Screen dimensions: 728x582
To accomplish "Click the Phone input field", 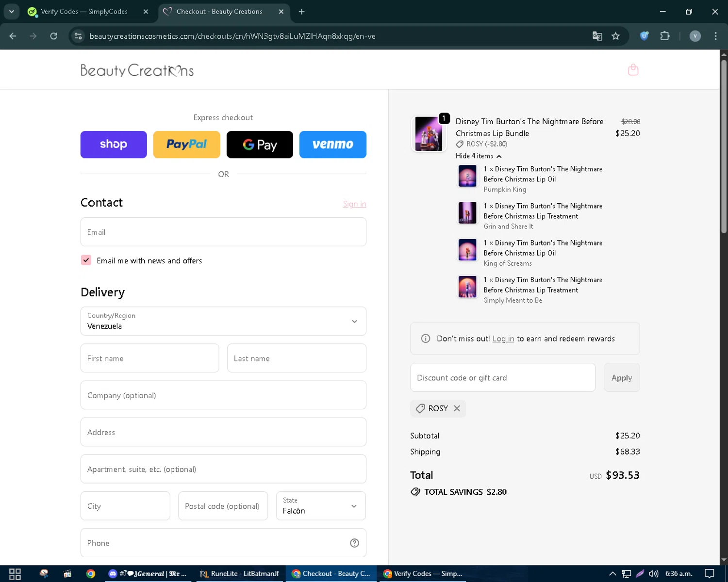I will 223,543.
